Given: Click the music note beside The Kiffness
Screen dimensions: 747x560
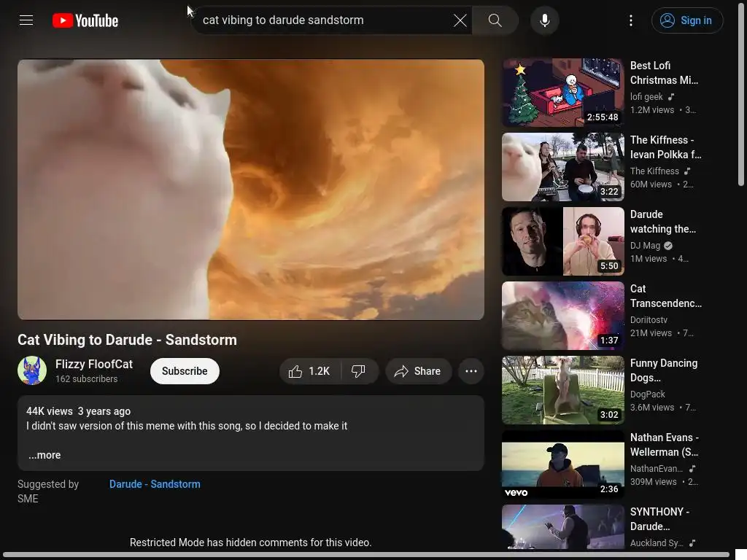Looking at the screenshot, I should (687, 171).
